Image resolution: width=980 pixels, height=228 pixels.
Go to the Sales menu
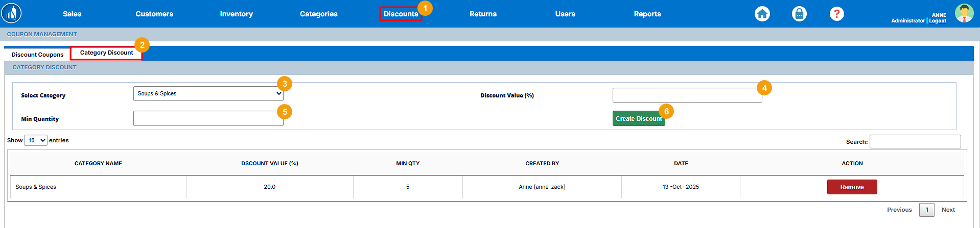pyautogui.click(x=72, y=14)
